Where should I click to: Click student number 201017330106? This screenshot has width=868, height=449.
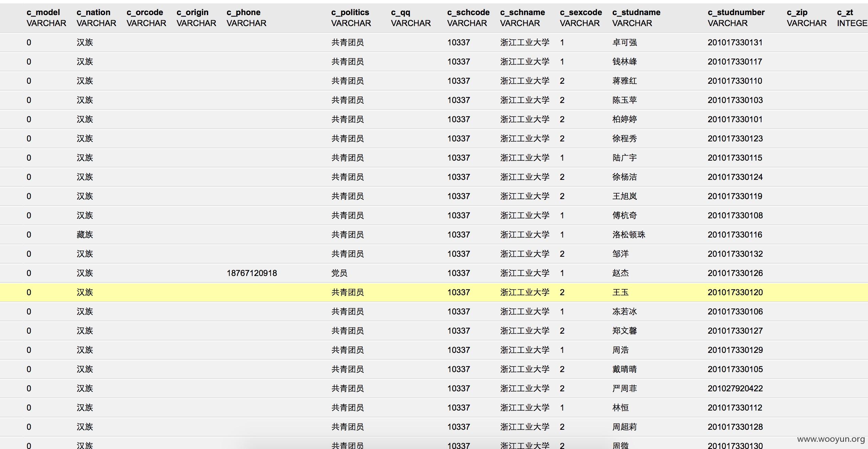[x=735, y=312]
